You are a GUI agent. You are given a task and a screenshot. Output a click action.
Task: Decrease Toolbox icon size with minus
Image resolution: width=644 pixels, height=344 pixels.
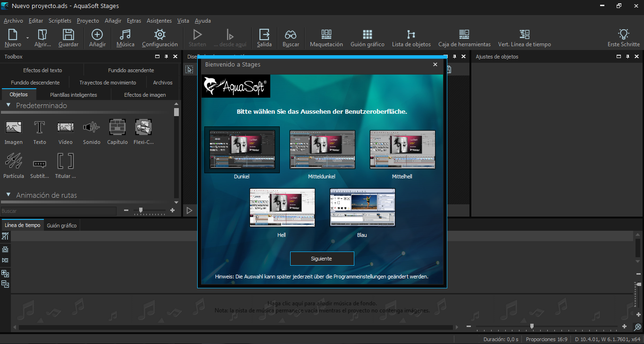pyautogui.click(x=126, y=210)
